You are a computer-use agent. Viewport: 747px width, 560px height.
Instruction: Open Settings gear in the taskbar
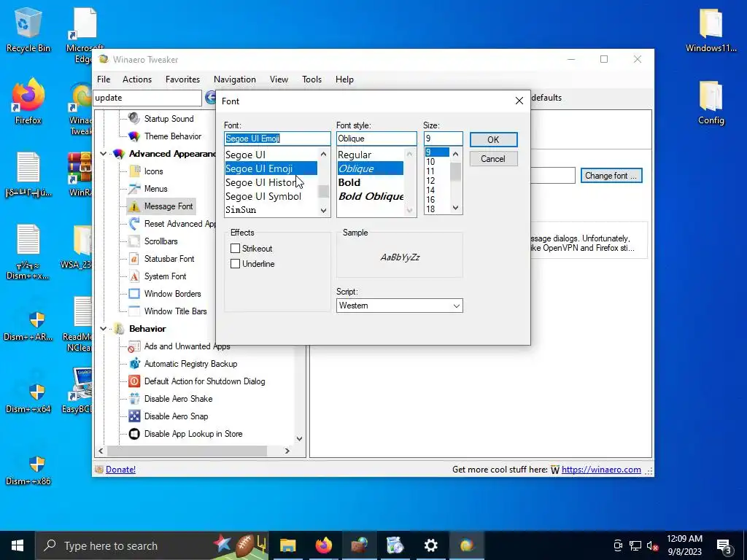[430, 545]
